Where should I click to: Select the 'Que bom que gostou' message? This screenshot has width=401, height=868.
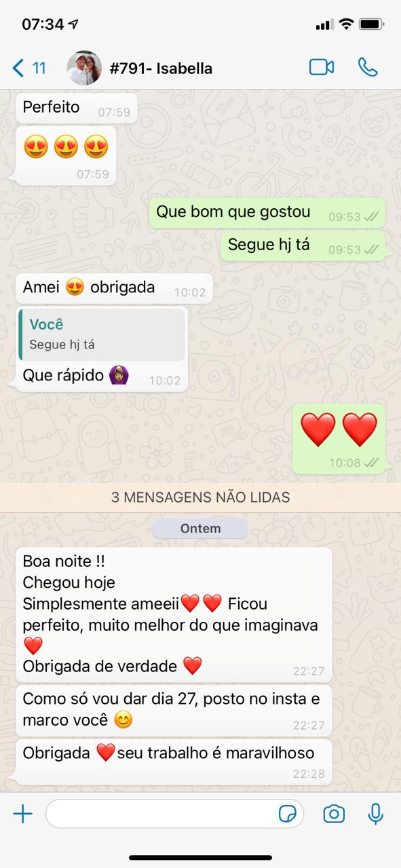[267, 214]
